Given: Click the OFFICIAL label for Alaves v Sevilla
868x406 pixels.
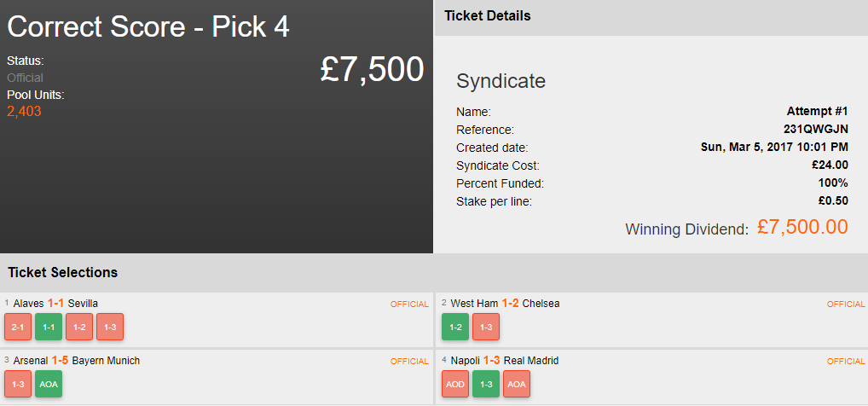Looking at the screenshot, I should tap(409, 304).
